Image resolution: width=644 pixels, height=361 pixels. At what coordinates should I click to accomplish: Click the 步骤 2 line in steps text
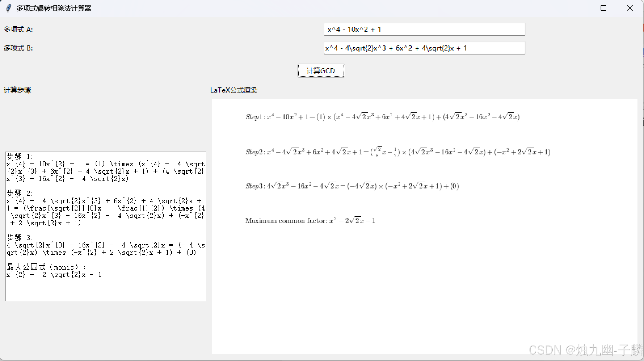tap(20, 193)
